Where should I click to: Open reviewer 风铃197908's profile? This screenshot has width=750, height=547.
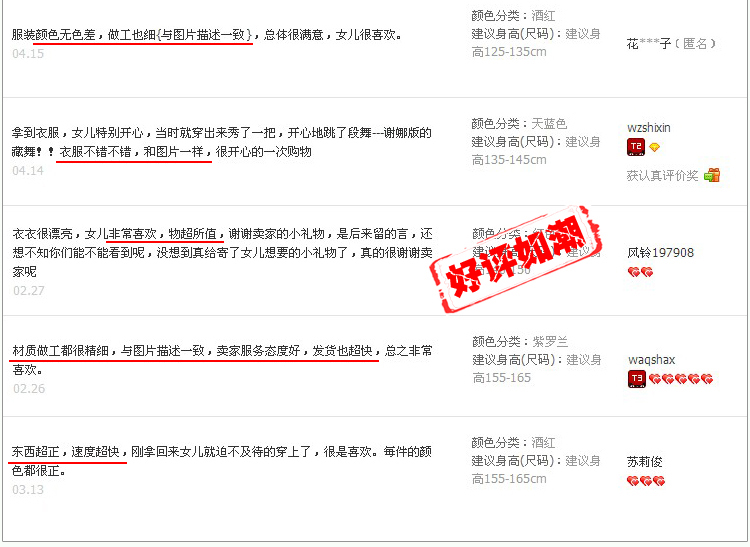click(660, 252)
